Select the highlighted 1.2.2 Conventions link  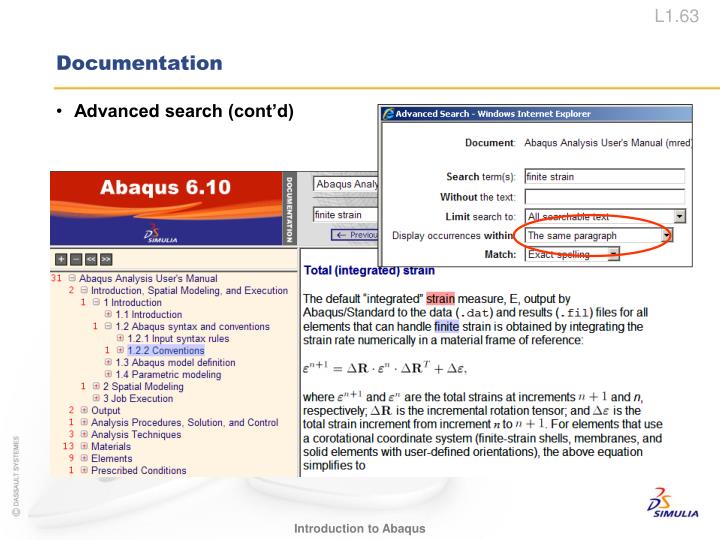tap(166, 350)
